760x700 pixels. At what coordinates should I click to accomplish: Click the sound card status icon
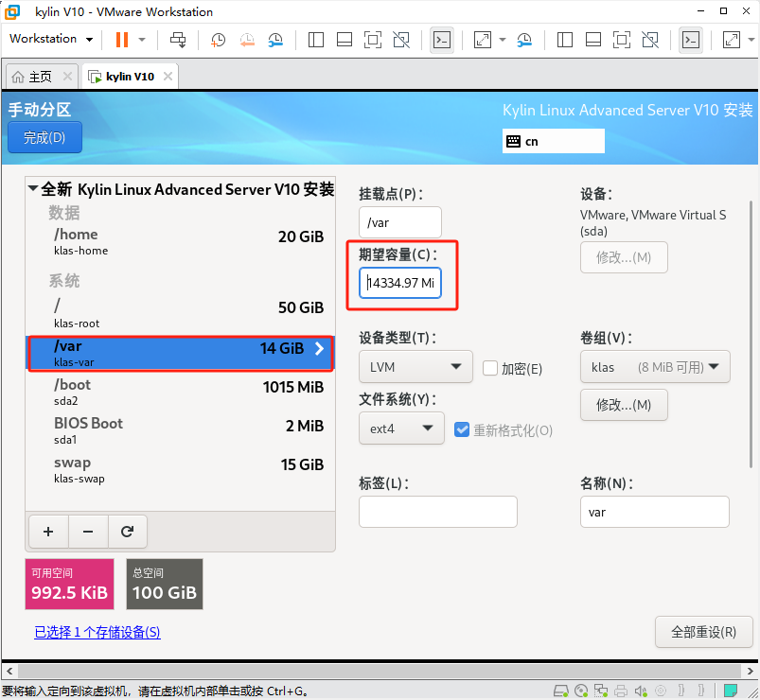click(641, 691)
